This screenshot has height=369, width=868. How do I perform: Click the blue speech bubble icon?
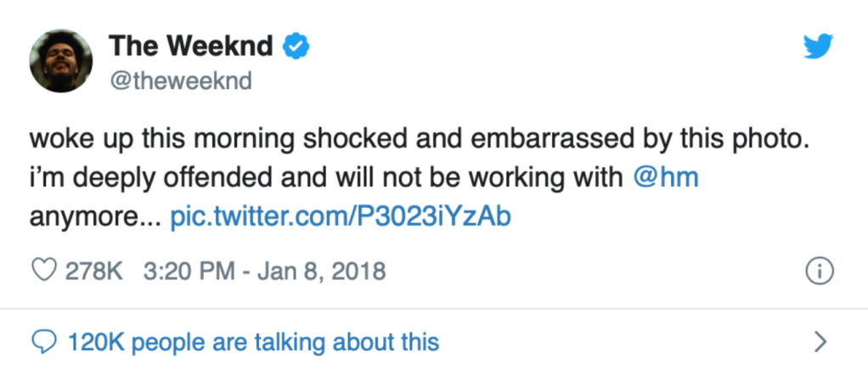[x=42, y=342]
